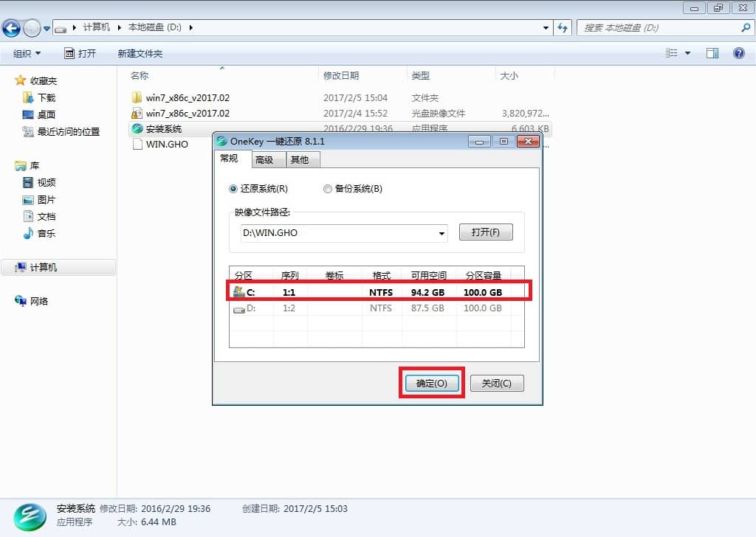Click the 确定(O) button
Viewport: 756px width, 537px height.
click(x=431, y=383)
